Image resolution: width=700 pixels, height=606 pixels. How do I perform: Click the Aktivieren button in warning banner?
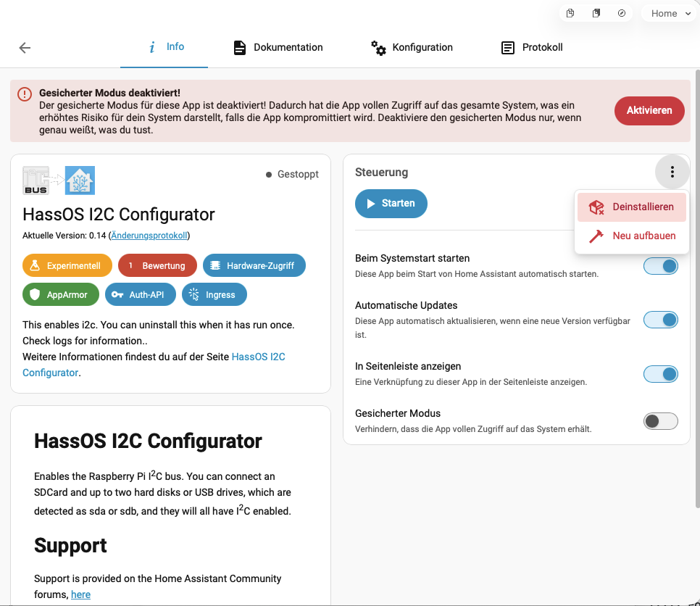click(x=649, y=110)
